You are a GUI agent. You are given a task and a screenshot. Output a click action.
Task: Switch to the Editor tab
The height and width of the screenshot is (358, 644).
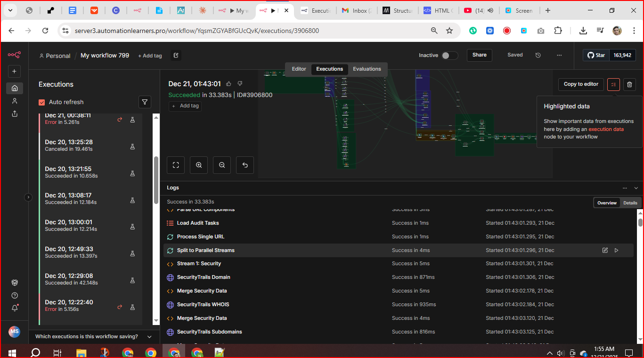tap(299, 69)
